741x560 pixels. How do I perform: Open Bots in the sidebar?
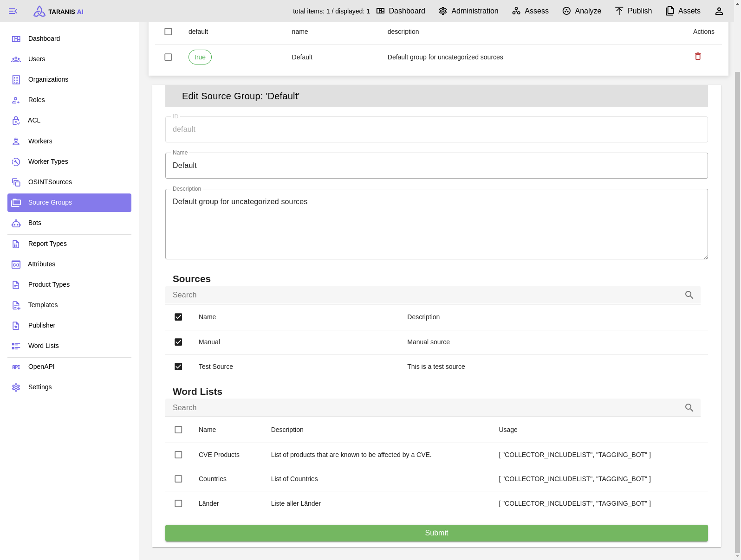pyautogui.click(x=70, y=223)
